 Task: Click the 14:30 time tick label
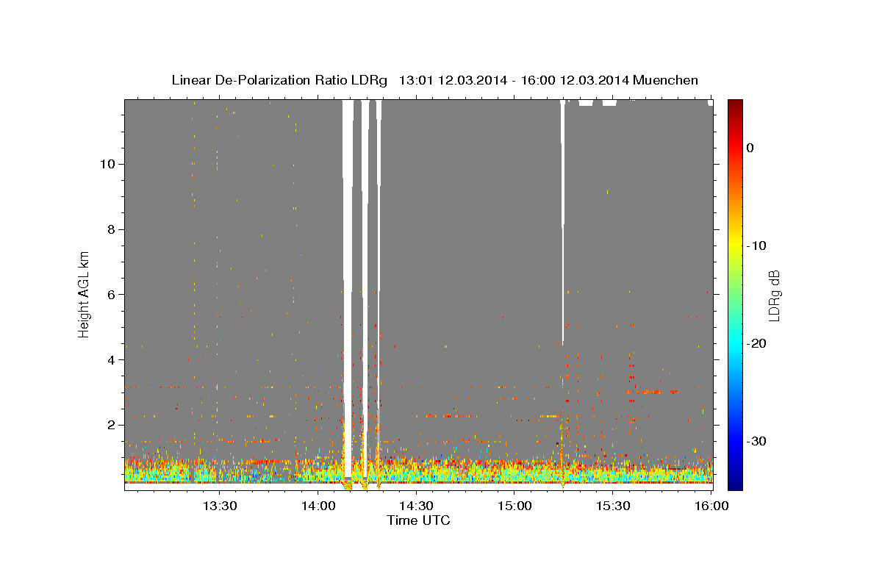click(x=416, y=506)
